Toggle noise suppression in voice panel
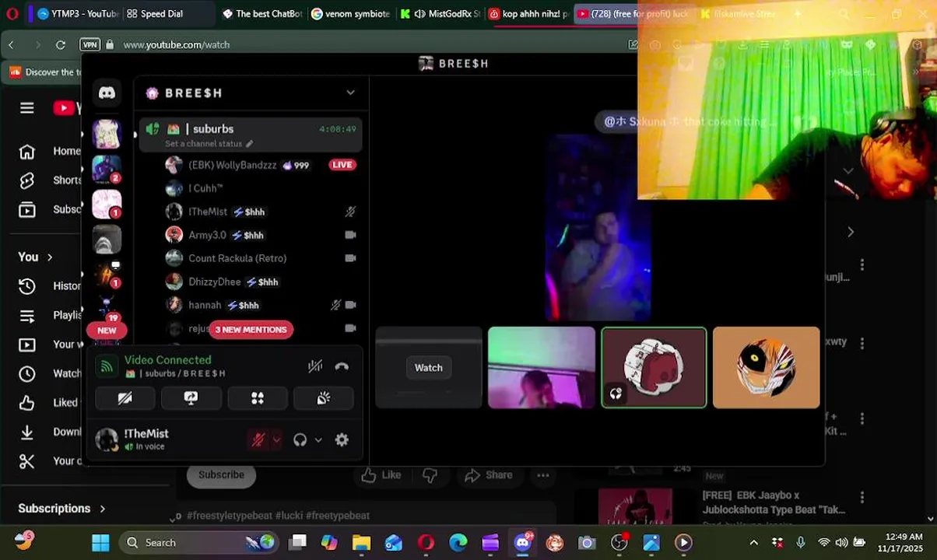Screen dimensions: 937x560 (x=314, y=366)
